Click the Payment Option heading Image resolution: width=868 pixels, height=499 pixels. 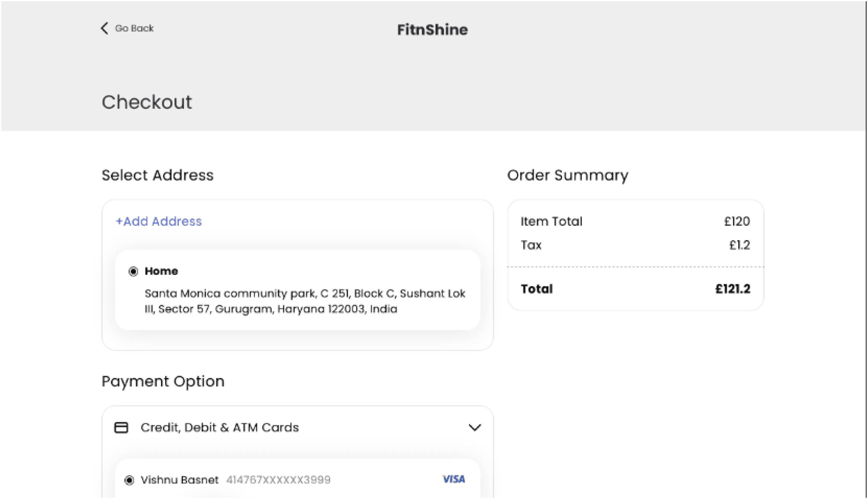tap(163, 382)
